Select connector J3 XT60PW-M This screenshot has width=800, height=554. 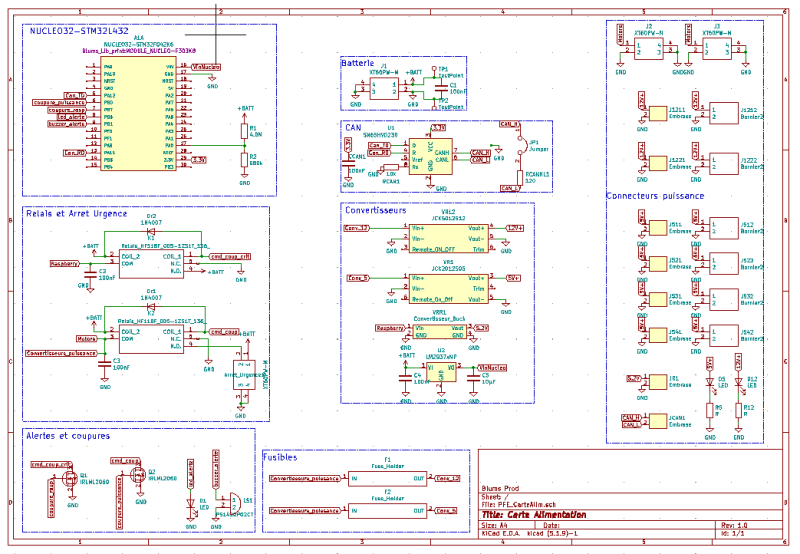click(x=717, y=48)
